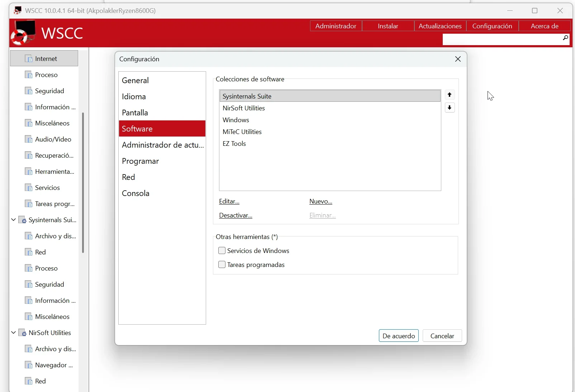Click the Sysinternals Suite folder icon in the sidebar

point(22,220)
